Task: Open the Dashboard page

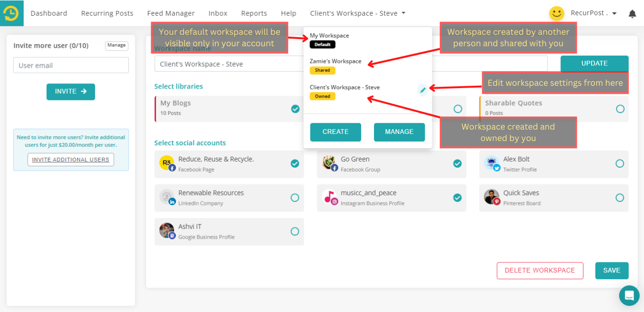Action: click(x=49, y=13)
